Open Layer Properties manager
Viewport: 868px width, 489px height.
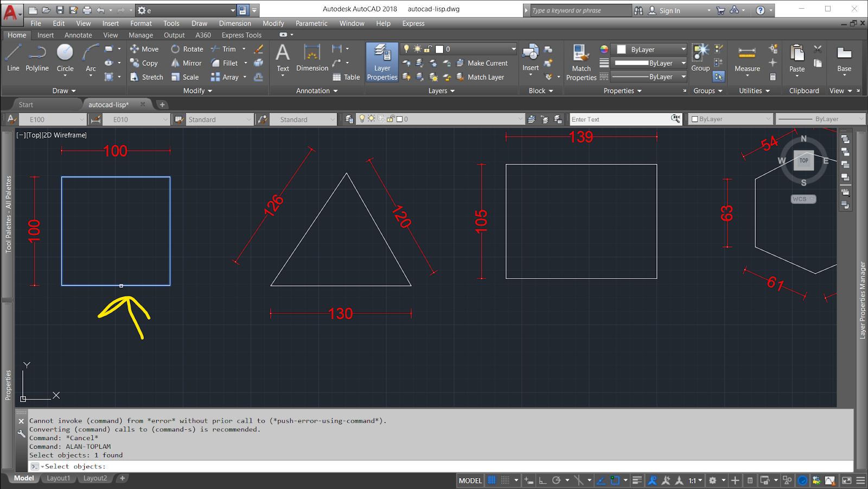(x=382, y=62)
